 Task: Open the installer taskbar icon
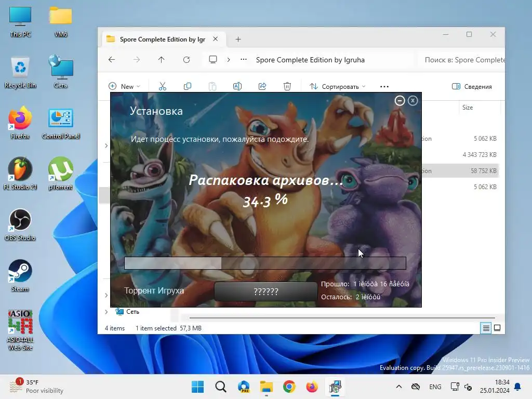[x=335, y=387]
